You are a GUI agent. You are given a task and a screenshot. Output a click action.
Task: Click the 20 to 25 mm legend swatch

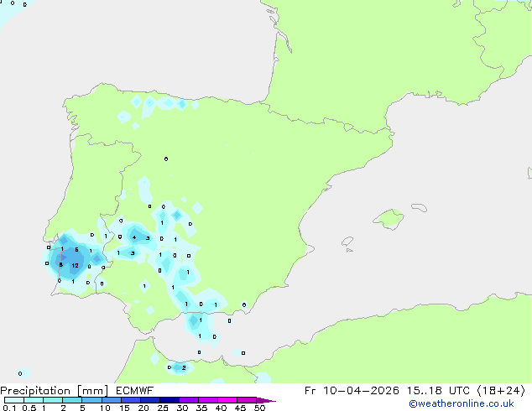[x=149, y=400]
